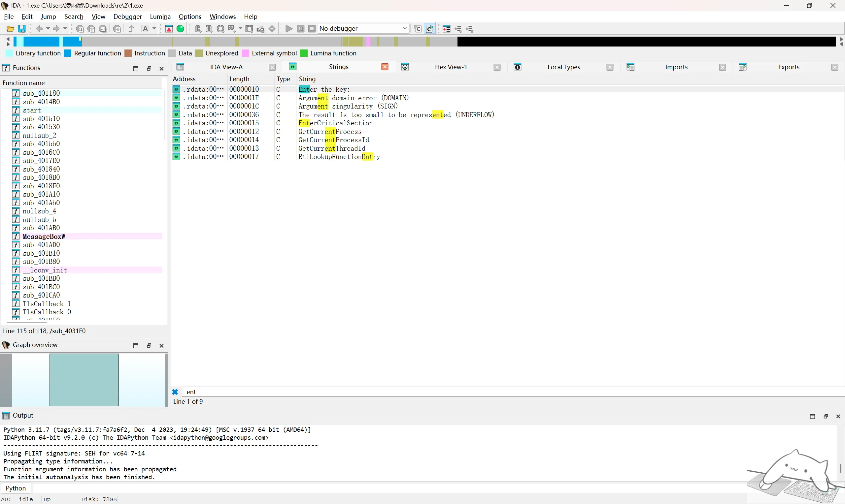Switch to the Imports tab
Image resolution: width=845 pixels, height=504 pixels.
(x=676, y=67)
